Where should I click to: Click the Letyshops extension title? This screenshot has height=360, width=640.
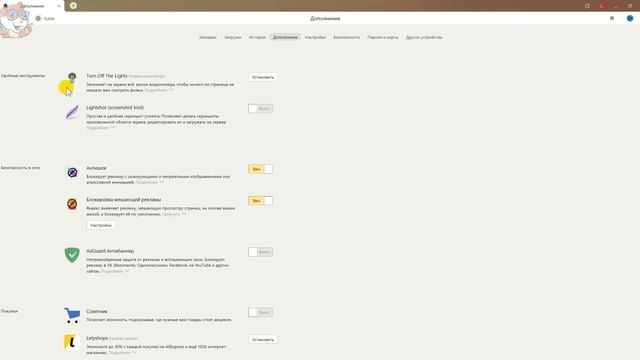point(97,338)
